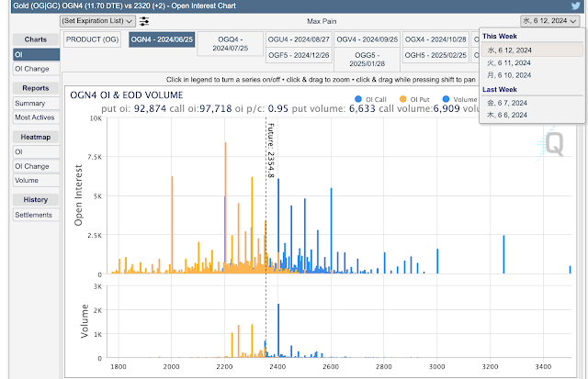Open the Most Actives report
Screen dimensions: 588x379
37,117
